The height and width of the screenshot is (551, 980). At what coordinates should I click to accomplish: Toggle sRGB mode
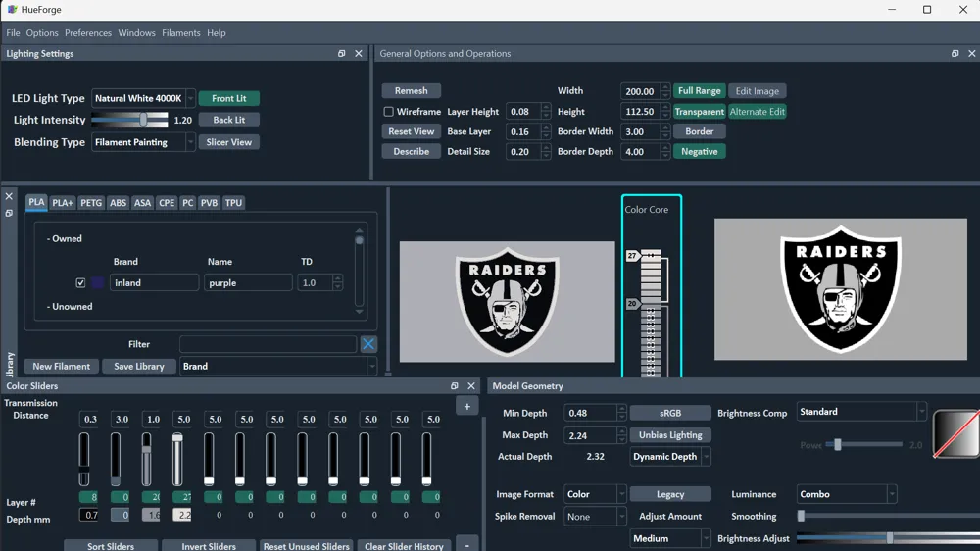[670, 413]
